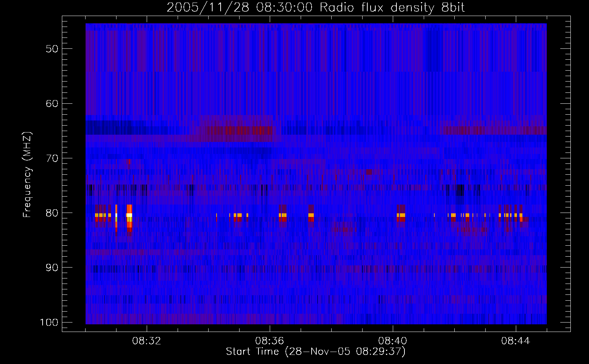Click the 'Frequency (MHZ)' y-axis label
The width and height of the screenshot is (589, 364).
(27, 175)
